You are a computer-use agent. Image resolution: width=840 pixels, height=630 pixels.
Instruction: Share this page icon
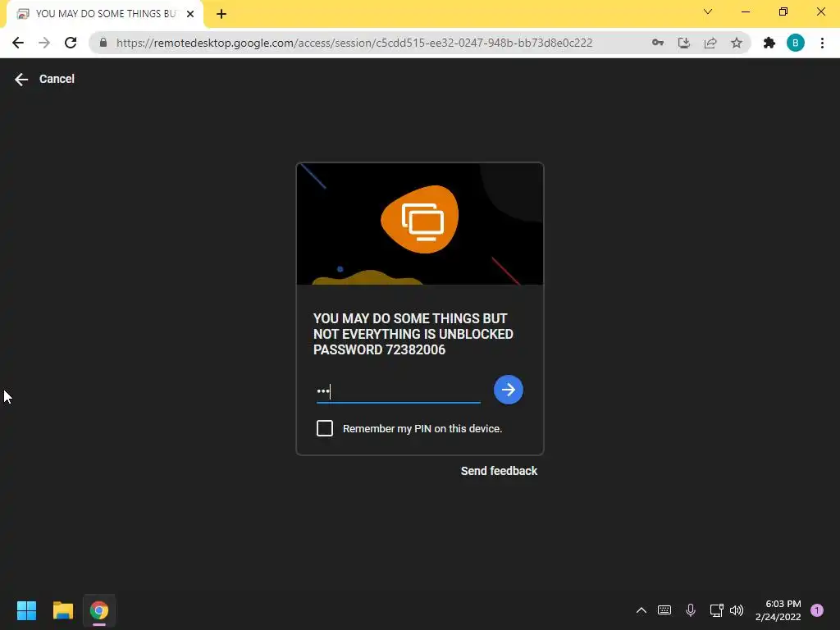(710, 43)
